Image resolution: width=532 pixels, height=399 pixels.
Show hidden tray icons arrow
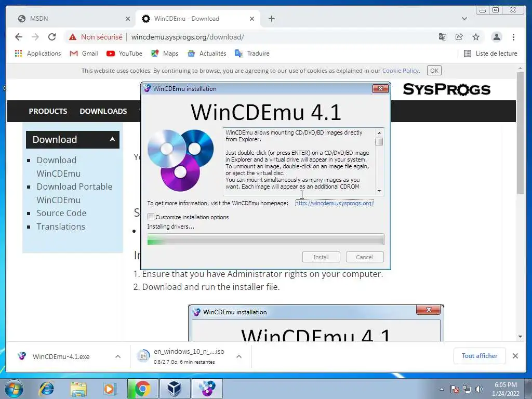(442, 389)
